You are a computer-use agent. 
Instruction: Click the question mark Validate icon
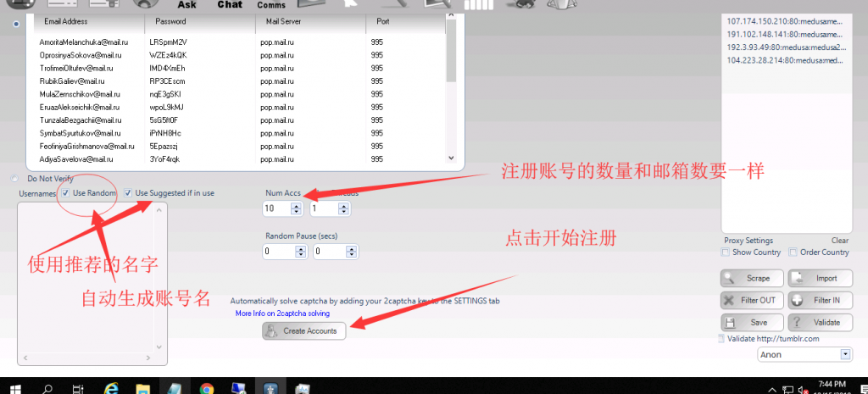coord(797,322)
